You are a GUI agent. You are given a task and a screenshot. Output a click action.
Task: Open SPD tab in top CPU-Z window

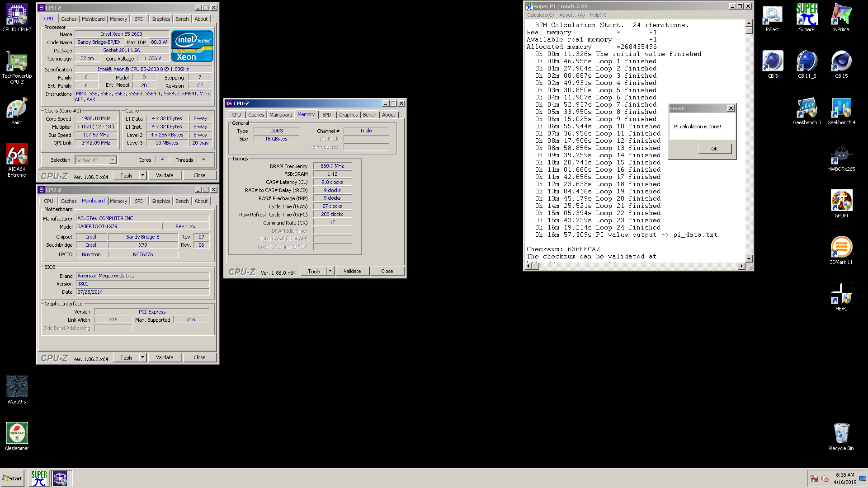pyautogui.click(x=139, y=19)
